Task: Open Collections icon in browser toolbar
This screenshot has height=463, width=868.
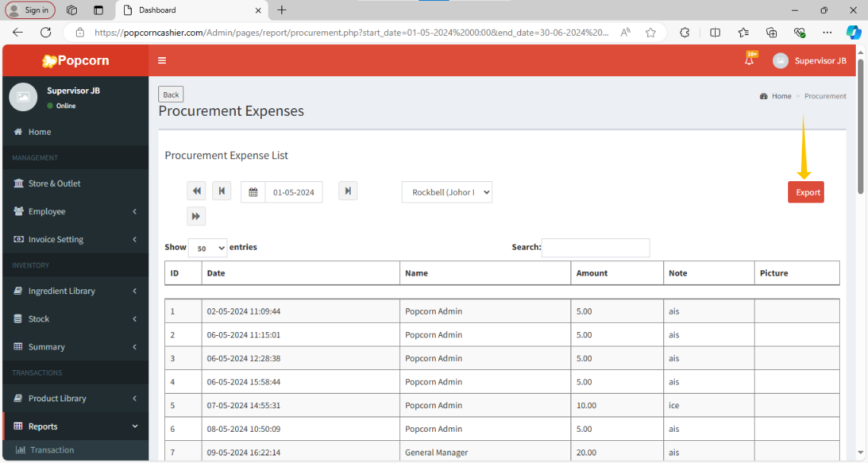Action: tap(771, 33)
